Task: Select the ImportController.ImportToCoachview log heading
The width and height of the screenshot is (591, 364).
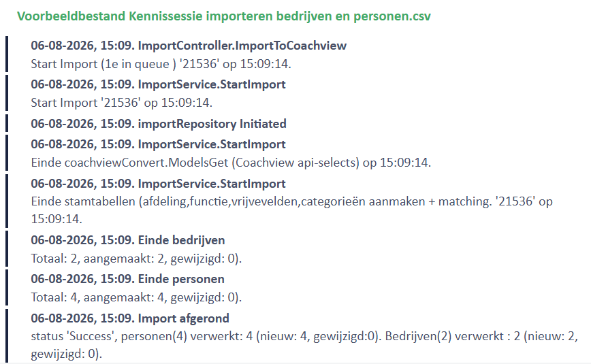Action: [189, 46]
